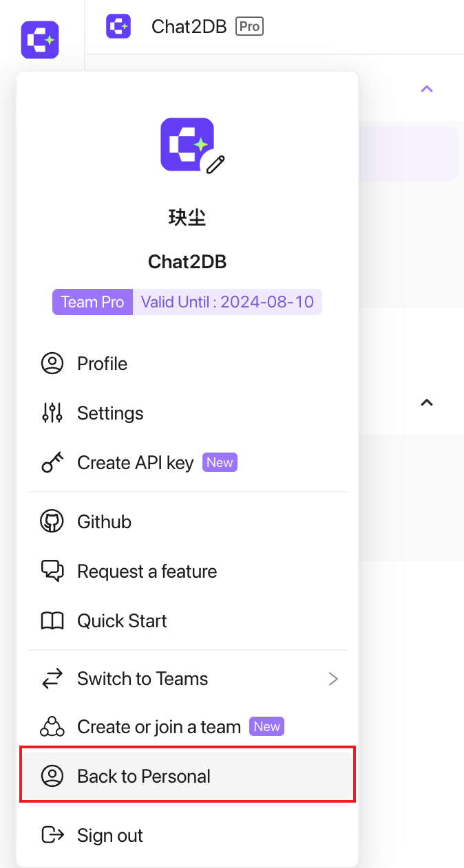Click Sign out

pos(187,836)
